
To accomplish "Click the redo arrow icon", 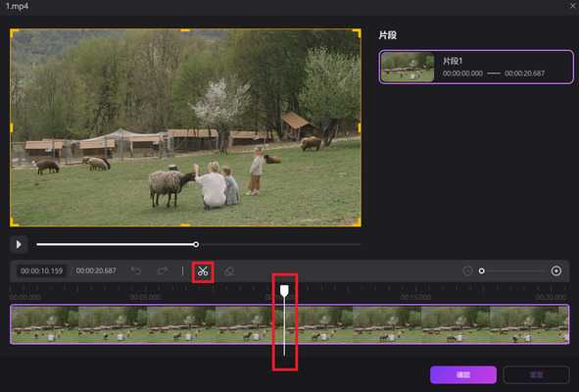I will click(163, 270).
